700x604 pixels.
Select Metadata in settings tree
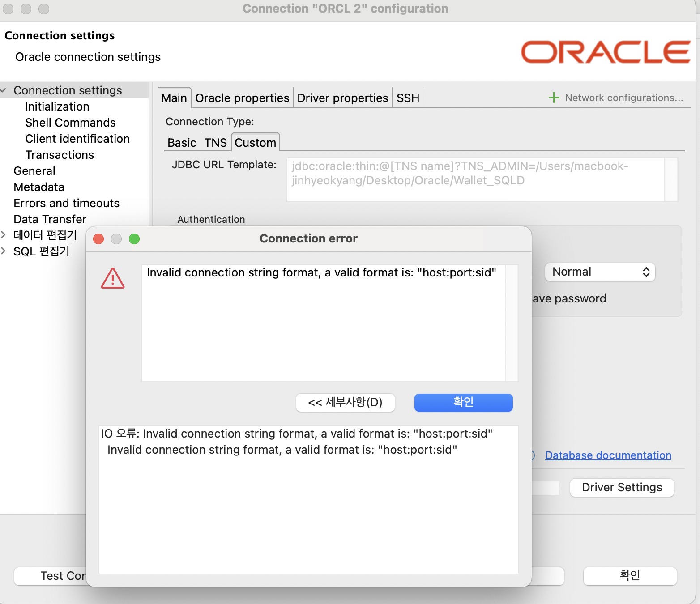39,187
